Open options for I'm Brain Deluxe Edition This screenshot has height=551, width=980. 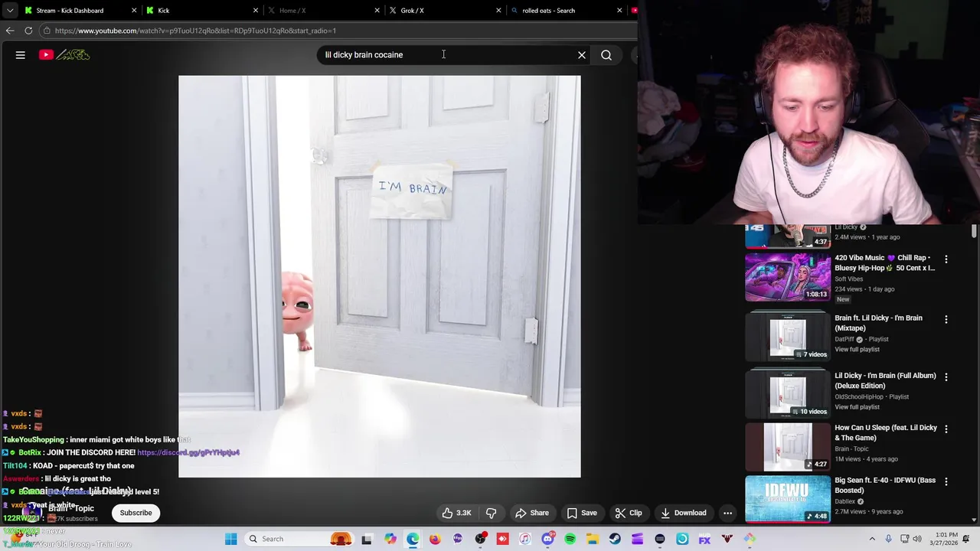(946, 377)
